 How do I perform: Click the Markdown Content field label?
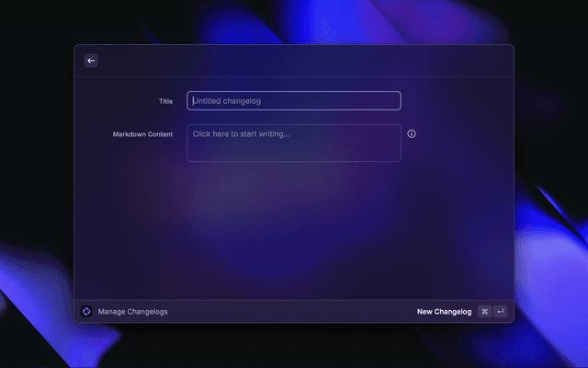(x=142, y=134)
